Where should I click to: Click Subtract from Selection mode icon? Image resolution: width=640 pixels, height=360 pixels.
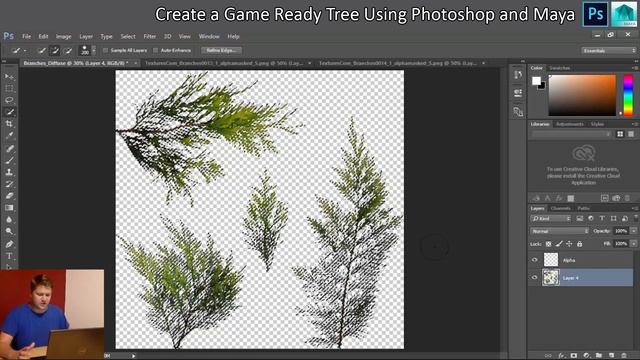tap(68, 51)
